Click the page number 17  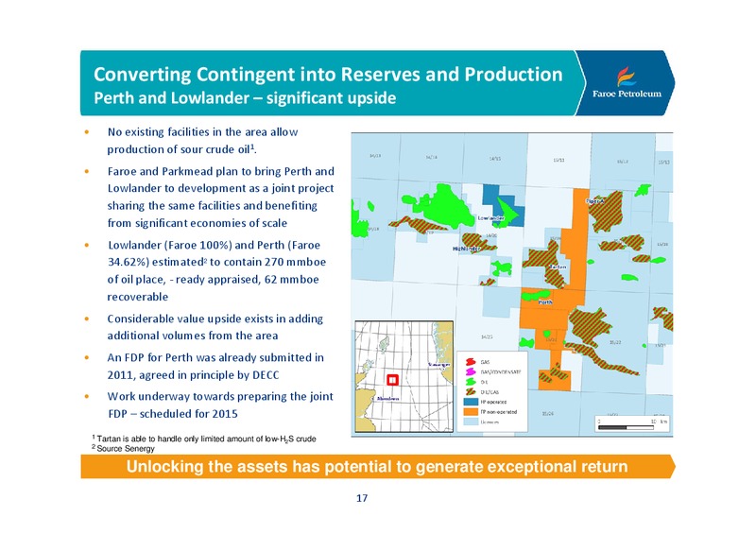(x=362, y=498)
